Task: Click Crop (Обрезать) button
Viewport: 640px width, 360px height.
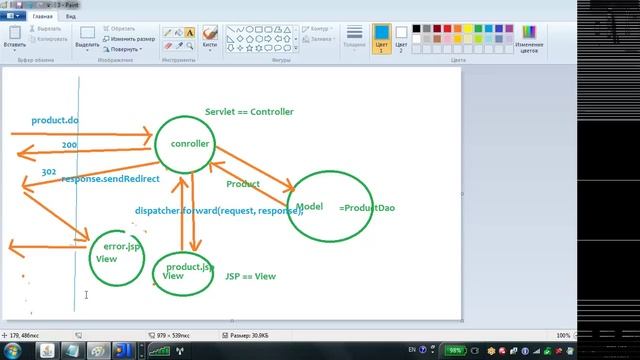Action: tap(119, 29)
